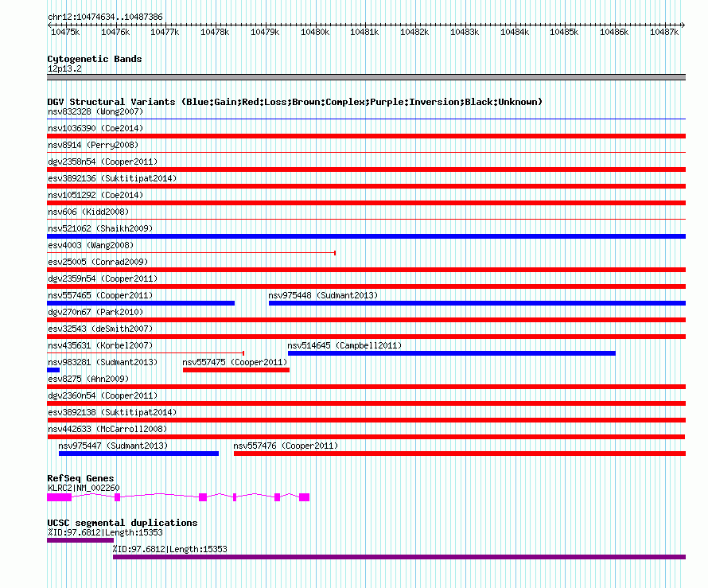Click UCSC segmental duplications track title
The height and width of the screenshot is (588, 708).
click(x=123, y=523)
